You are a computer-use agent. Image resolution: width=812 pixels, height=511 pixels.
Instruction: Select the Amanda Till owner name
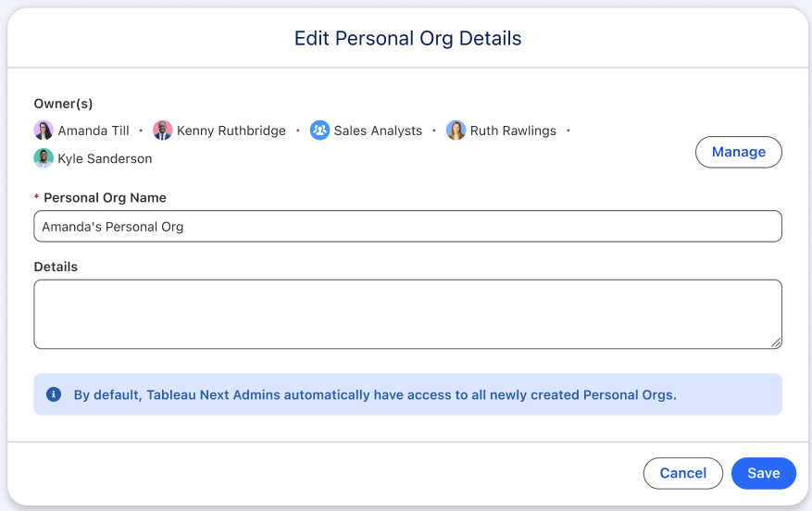94,131
